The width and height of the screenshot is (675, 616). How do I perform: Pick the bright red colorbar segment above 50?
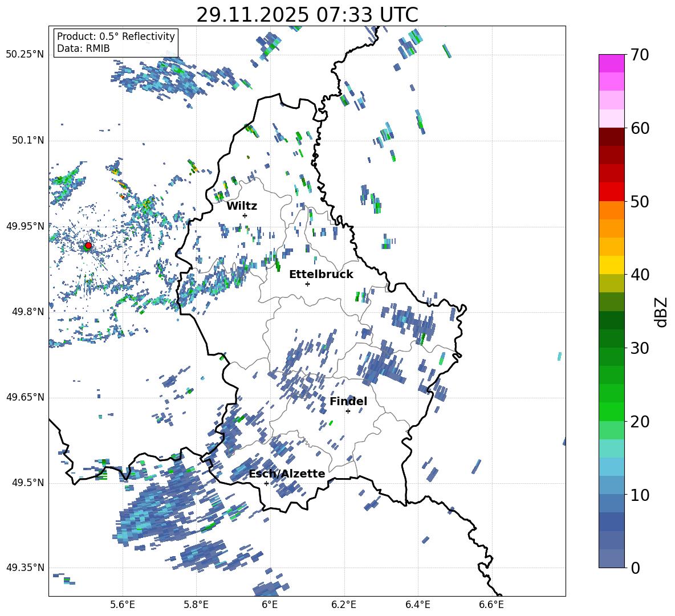pyautogui.click(x=612, y=191)
